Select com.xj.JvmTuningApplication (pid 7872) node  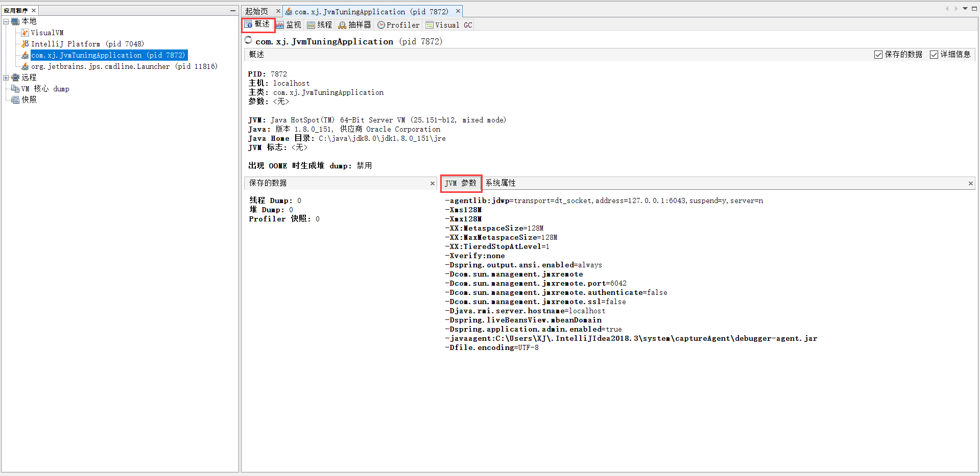click(109, 55)
